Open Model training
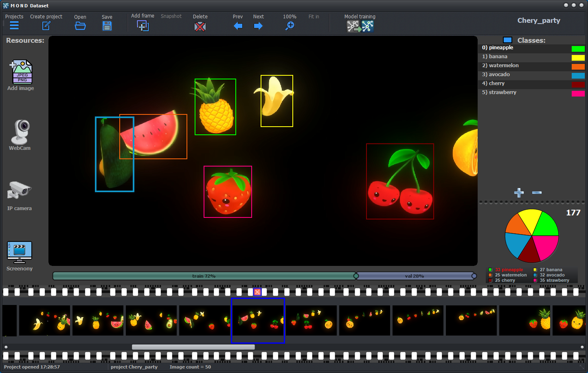The width and height of the screenshot is (588, 373). 360,26
